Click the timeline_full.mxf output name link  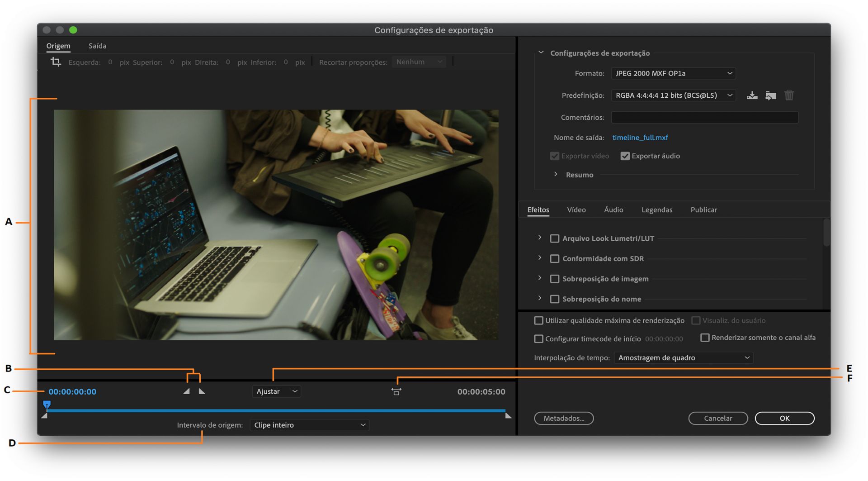[x=640, y=138]
